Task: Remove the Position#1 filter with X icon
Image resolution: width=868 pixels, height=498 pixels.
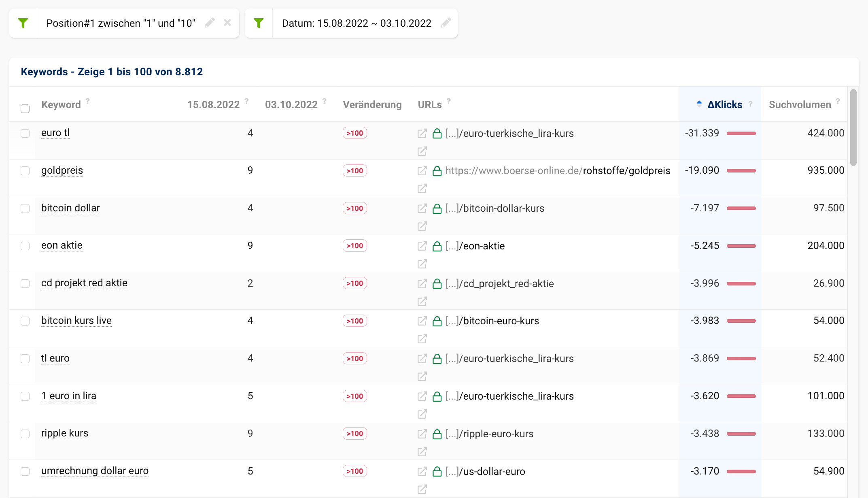Action: coord(227,23)
